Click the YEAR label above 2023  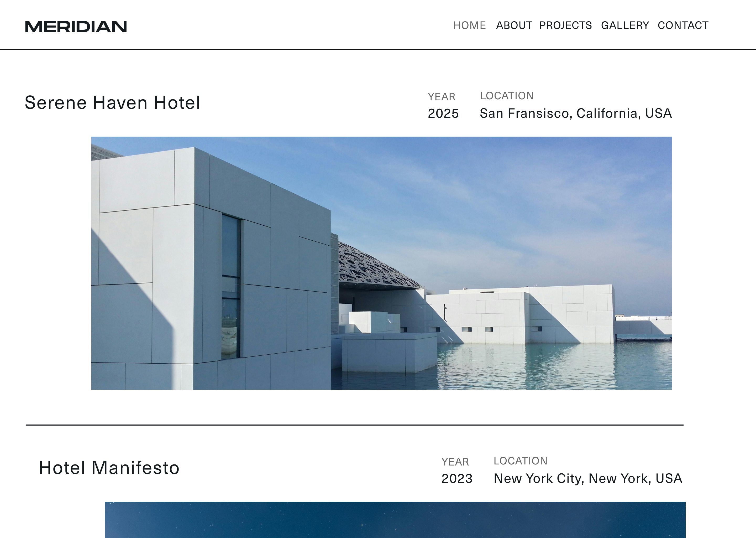point(455,462)
